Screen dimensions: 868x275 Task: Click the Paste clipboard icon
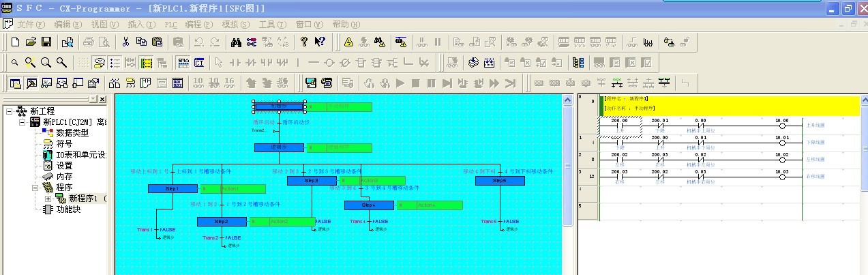point(157,42)
